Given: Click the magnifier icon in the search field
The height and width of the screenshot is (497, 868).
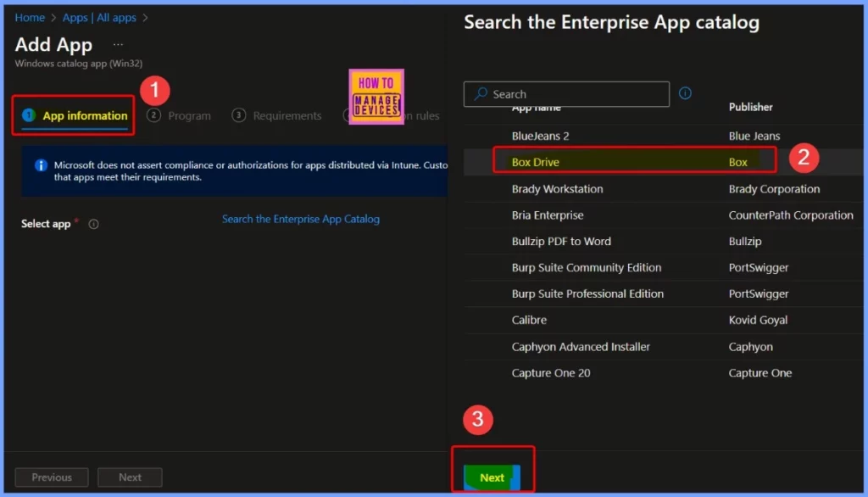Looking at the screenshot, I should pyautogui.click(x=481, y=93).
